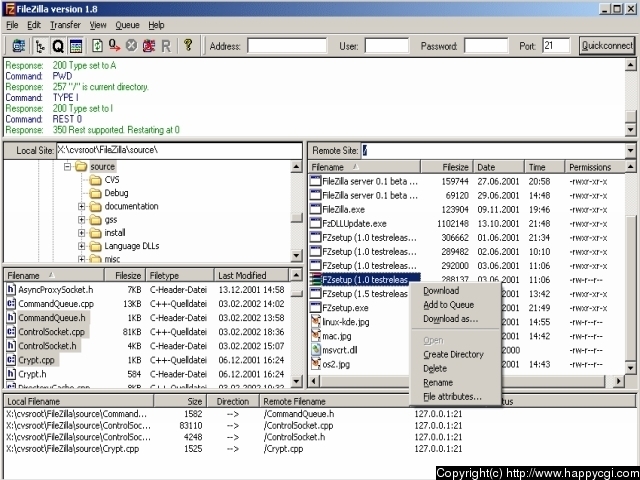Click the yellow question mark help icon
640x480 pixels.
click(x=188, y=45)
